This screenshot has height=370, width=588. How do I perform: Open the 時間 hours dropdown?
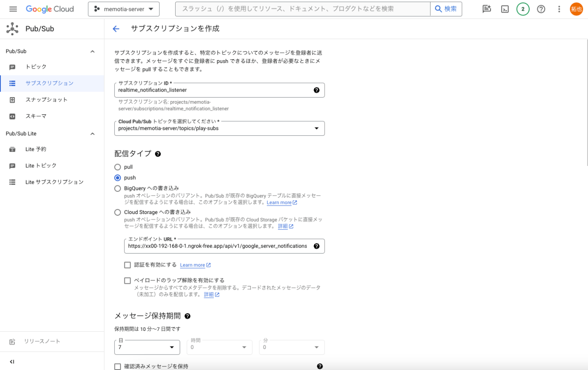(219, 347)
